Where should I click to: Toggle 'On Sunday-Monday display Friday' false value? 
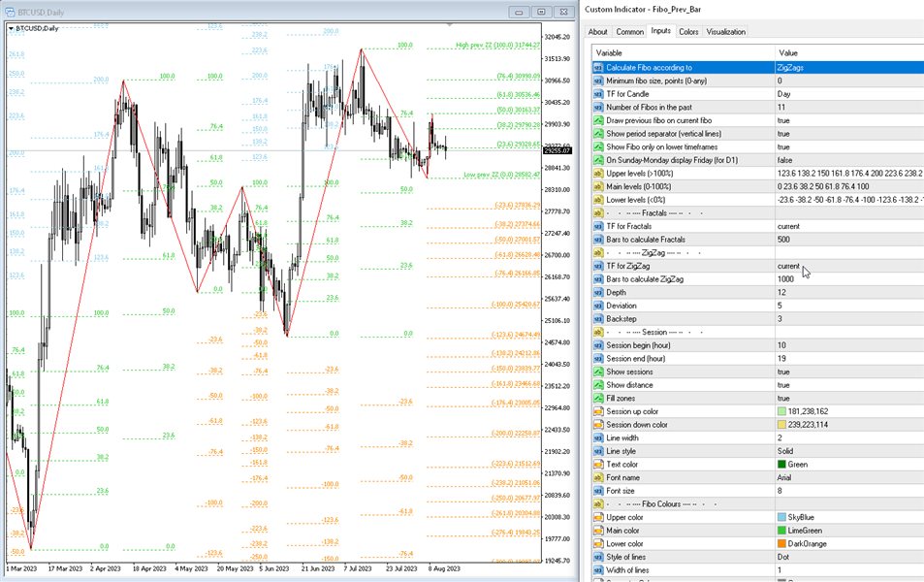pyautogui.click(x=784, y=160)
